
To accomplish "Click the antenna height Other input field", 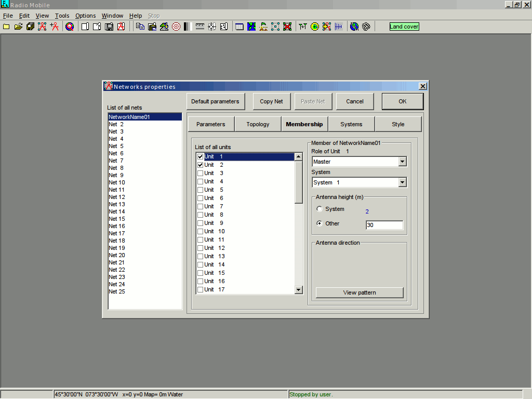I will tap(384, 225).
